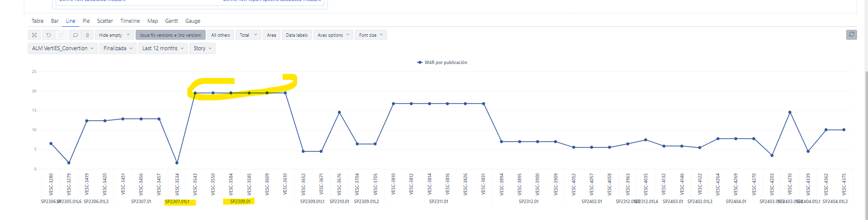
Task: Click the VESC-3543 data point
Action: [x=195, y=93]
